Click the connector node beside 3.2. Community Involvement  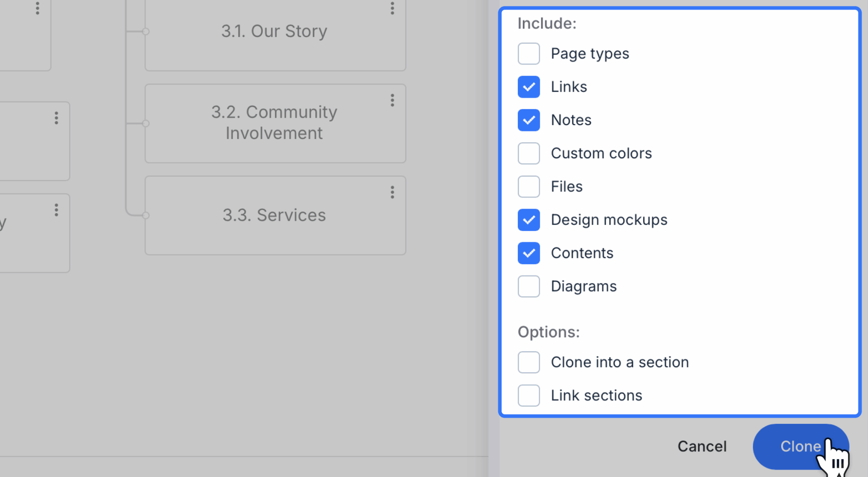[x=145, y=123]
